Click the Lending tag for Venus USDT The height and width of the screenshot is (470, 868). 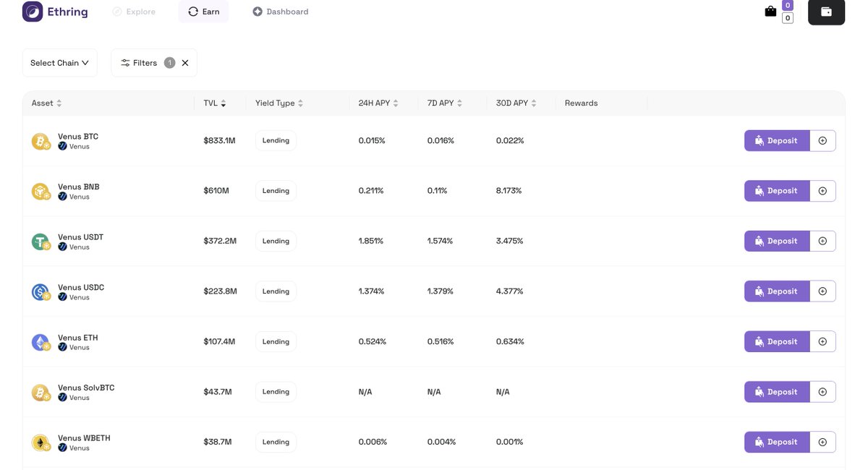[276, 242]
